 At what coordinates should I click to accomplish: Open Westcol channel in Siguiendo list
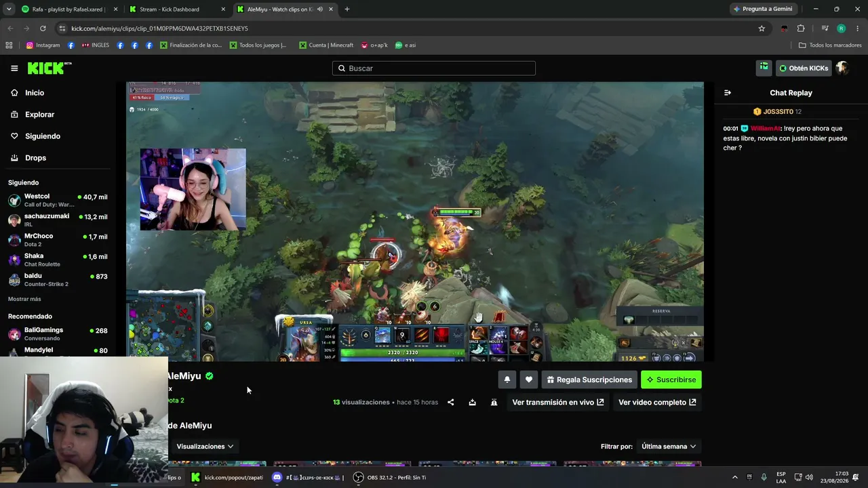[58, 200]
